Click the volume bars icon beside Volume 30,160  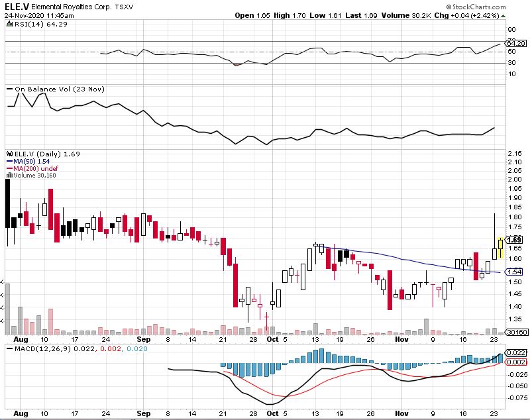[x=9, y=175]
